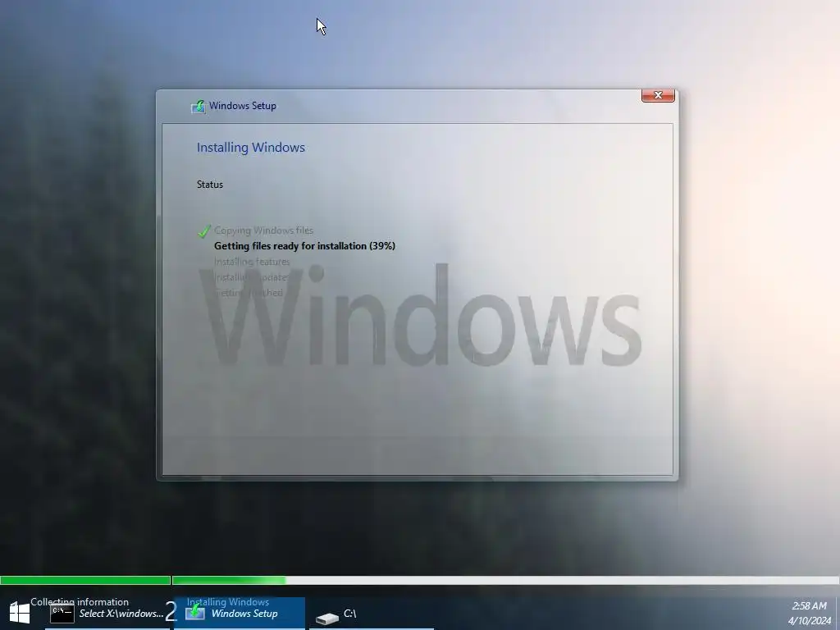Click Copying Windows files step

coord(263,231)
